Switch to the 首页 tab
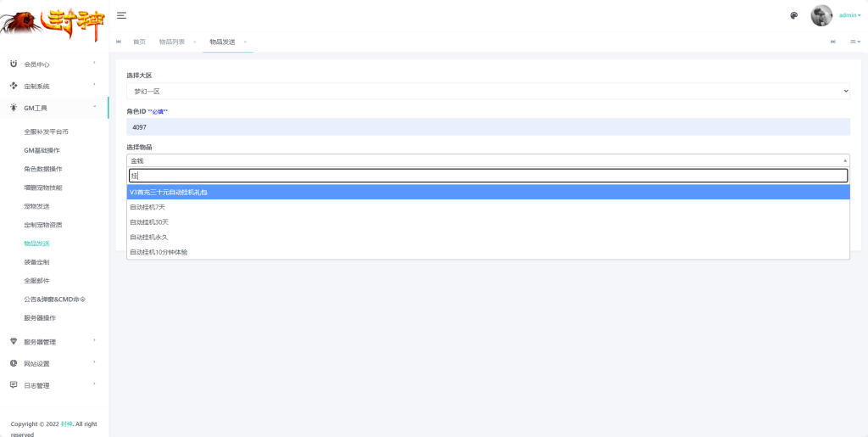 tap(140, 42)
